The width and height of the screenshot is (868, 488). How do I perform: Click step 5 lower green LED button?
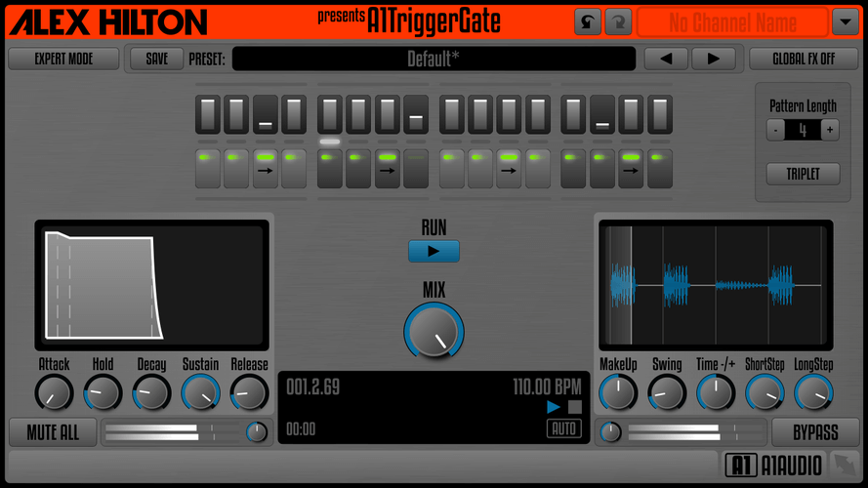pyautogui.click(x=329, y=169)
